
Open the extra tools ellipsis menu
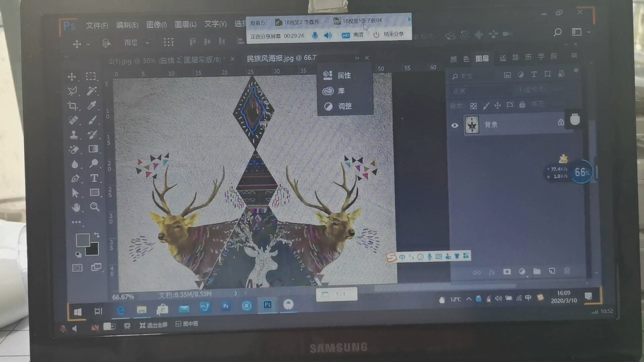[76, 222]
